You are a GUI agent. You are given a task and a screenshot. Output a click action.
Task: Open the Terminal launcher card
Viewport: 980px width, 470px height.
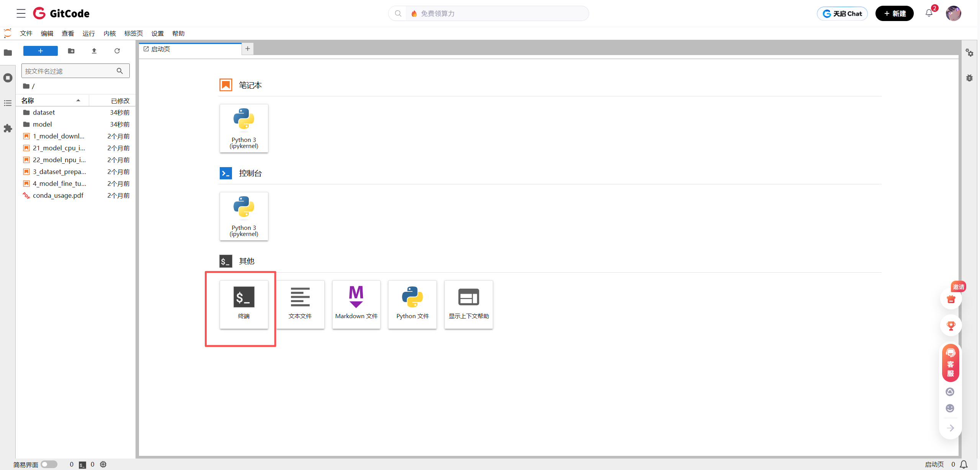pos(244,304)
